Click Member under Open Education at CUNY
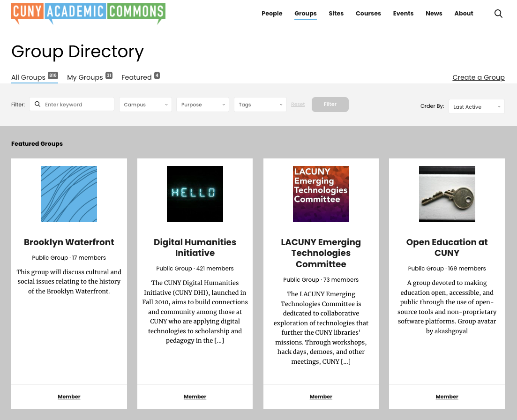The height and width of the screenshot is (420, 517). [x=447, y=397]
